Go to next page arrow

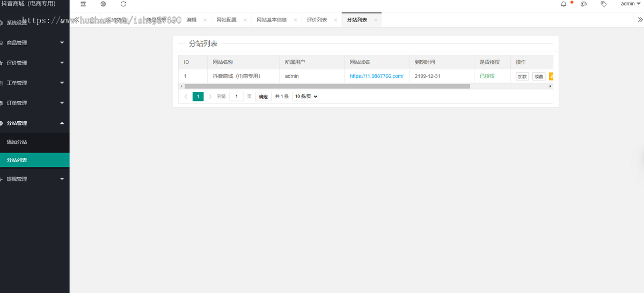point(210,97)
